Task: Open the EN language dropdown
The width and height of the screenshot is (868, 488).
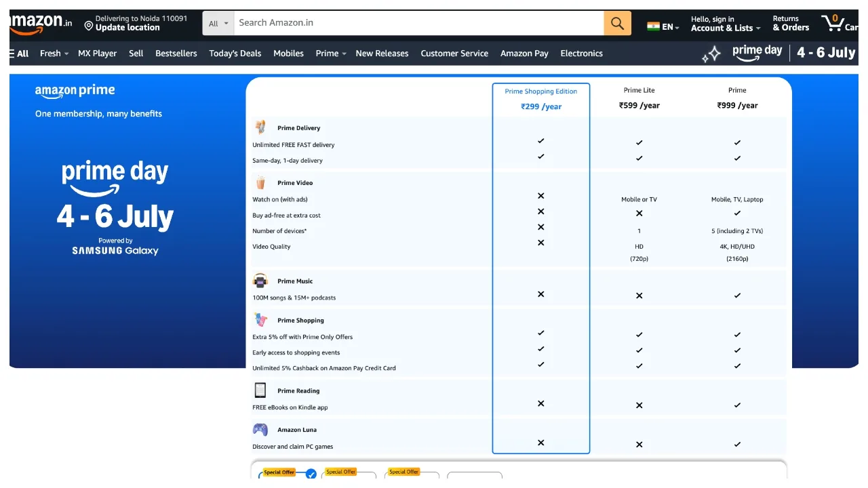Action: [x=663, y=26]
